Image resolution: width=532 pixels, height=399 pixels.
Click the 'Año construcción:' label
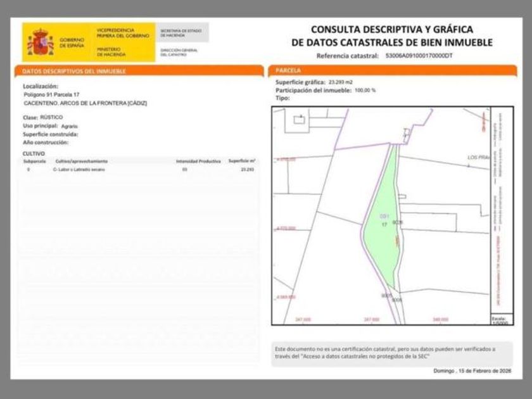point(46,142)
